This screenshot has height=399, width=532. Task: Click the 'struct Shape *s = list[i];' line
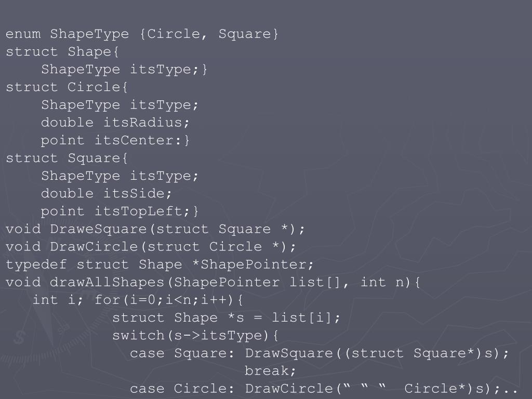[226, 317]
